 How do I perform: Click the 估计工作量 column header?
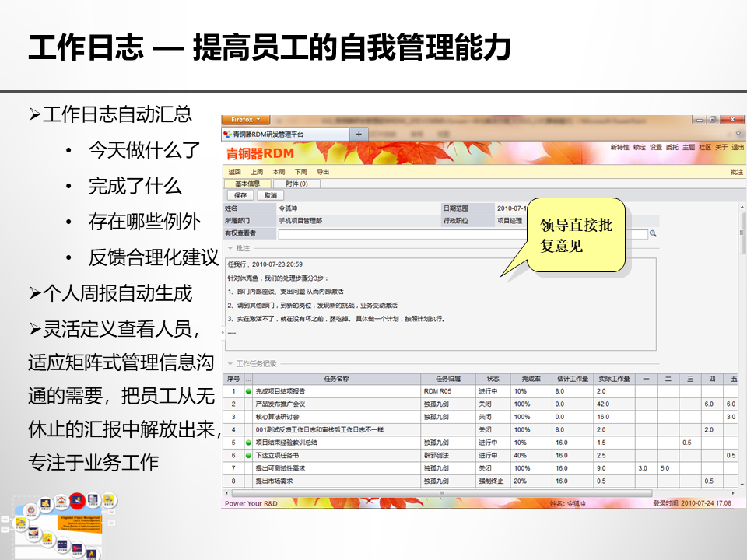pos(573,379)
